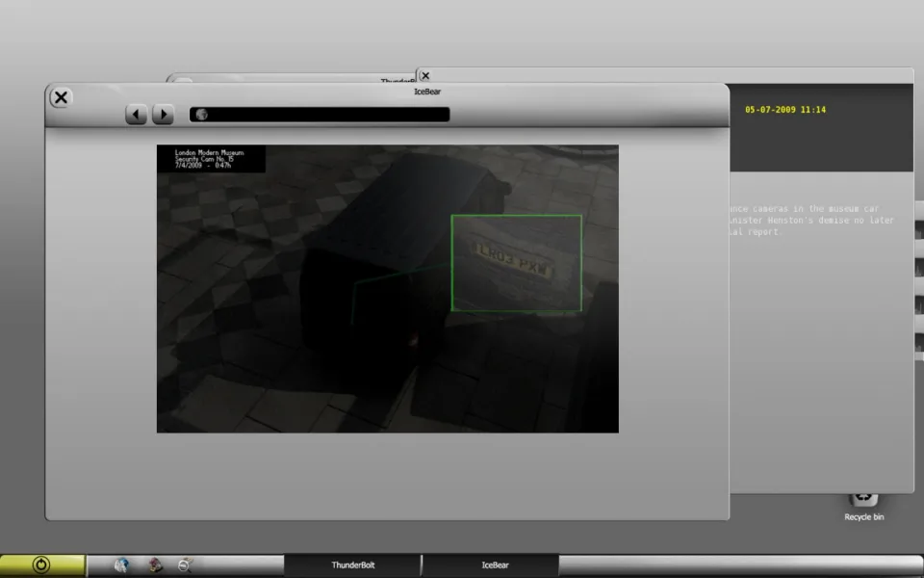Viewport: 924px width, 578px height.
Task: Click the browser back arrow button
Action: coord(136,115)
